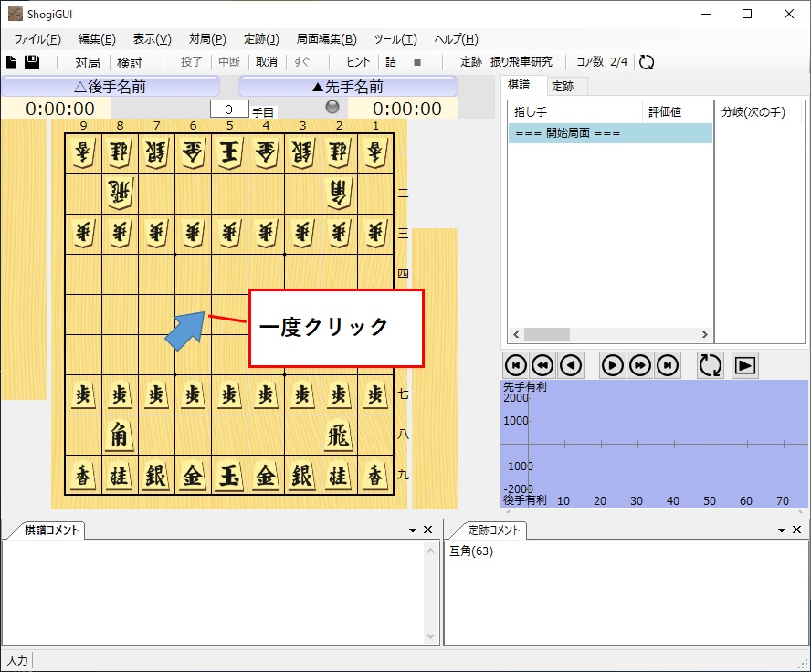The image size is (811, 672).
Task: Select the black 角 bishop piece
Action: (120, 436)
